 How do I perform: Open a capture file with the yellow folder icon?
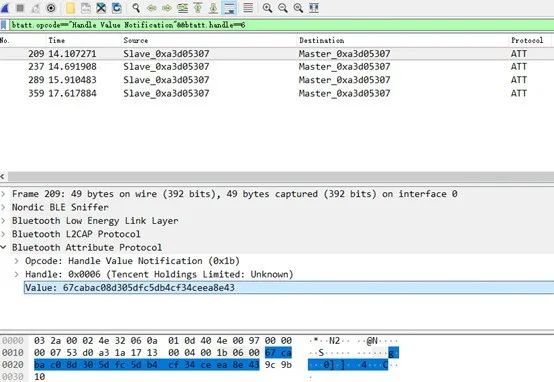coord(71,8)
